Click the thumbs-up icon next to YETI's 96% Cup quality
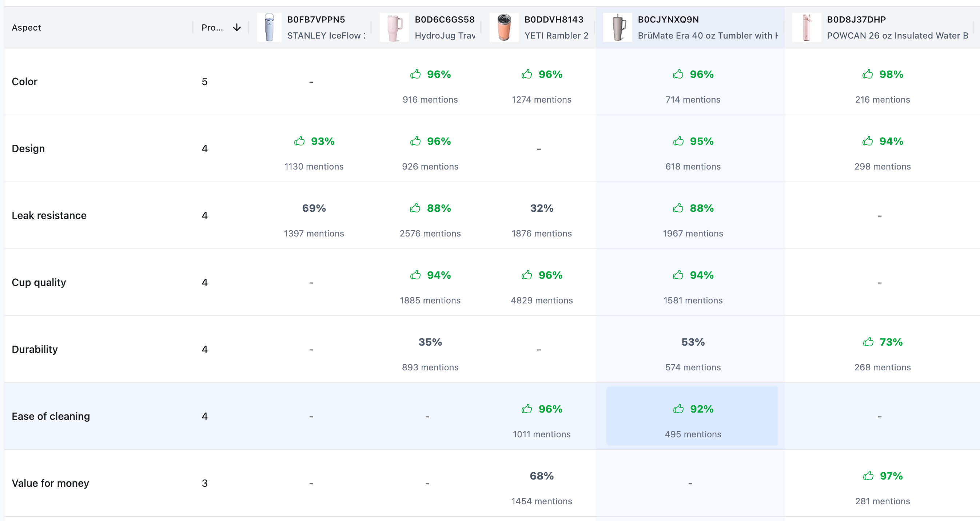 coord(527,275)
